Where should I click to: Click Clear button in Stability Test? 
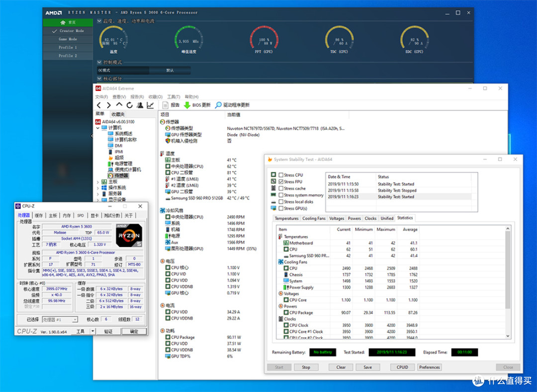341,367
